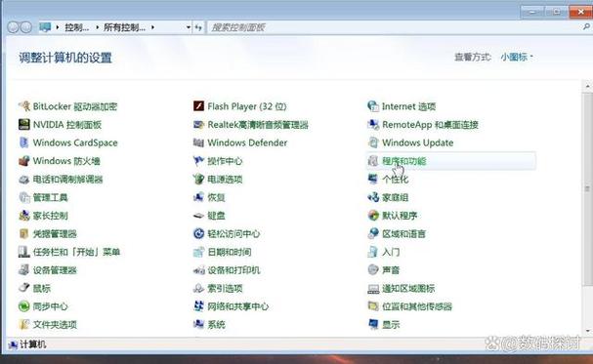This screenshot has width=593, height=364.
Task: Click the 文件夹选项 icon
Action: point(24,324)
